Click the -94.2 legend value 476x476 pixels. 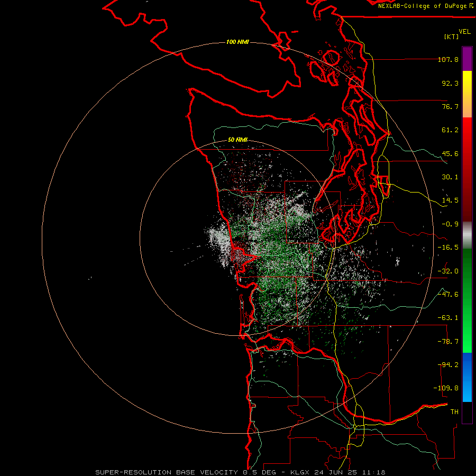click(448, 365)
